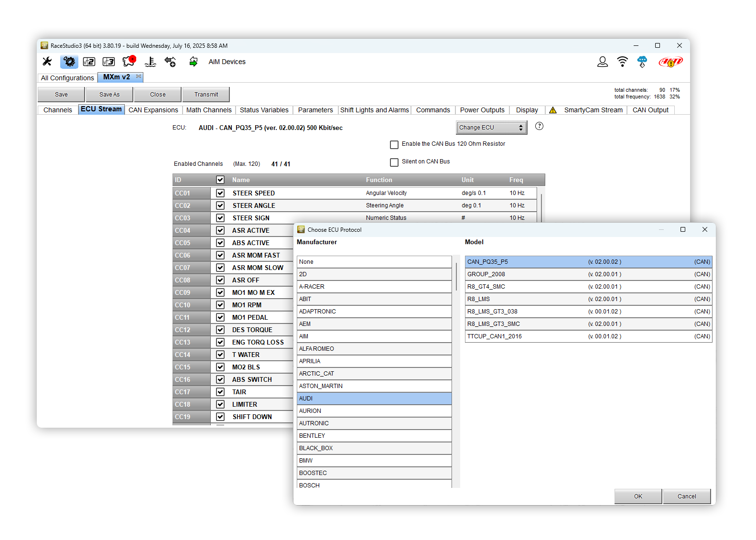The width and height of the screenshot is (756, 540).
Task: Click the arrows-with-plus import icon
Action: (170, 62)
